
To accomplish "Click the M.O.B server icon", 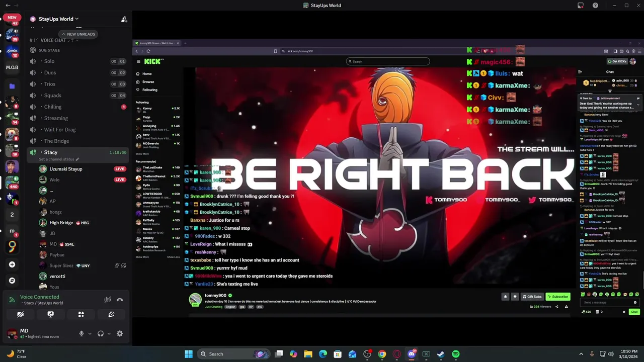I will coord(12,67).
